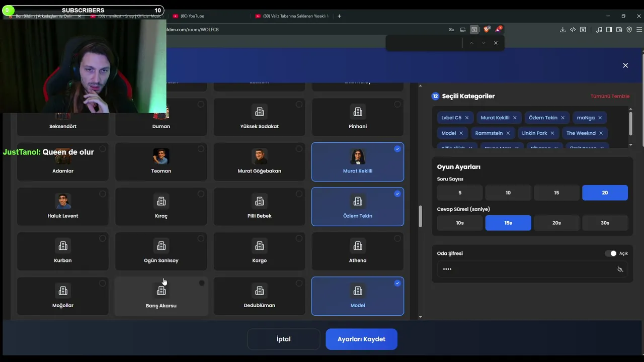
Task: Open the saved passwords key icon
Action: click(451, 30)
